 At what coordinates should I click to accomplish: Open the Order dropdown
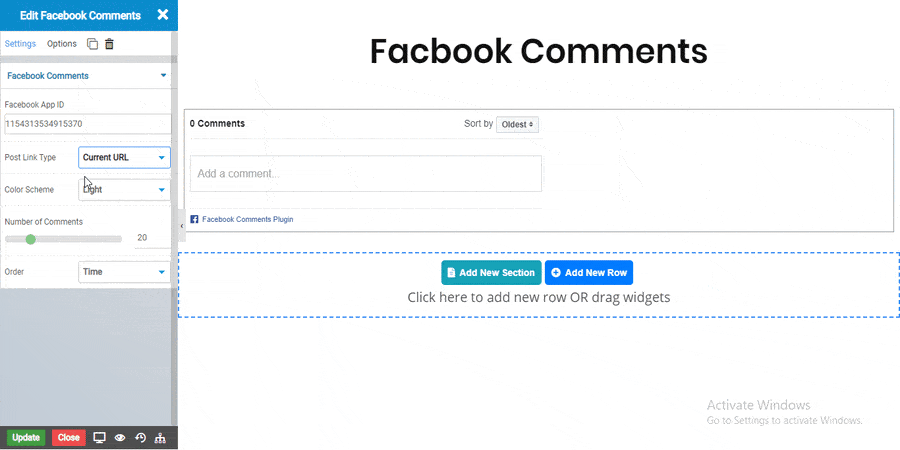coord(124,271)
